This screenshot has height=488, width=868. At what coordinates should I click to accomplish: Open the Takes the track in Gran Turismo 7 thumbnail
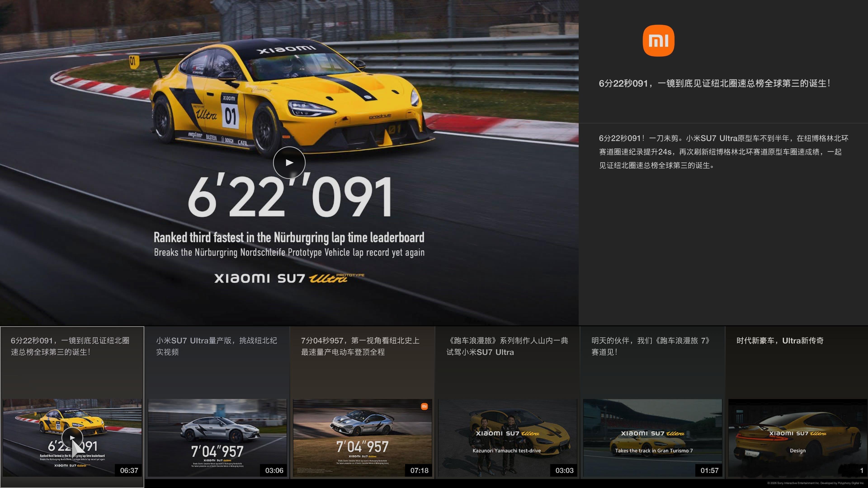[x=652, y=438]
